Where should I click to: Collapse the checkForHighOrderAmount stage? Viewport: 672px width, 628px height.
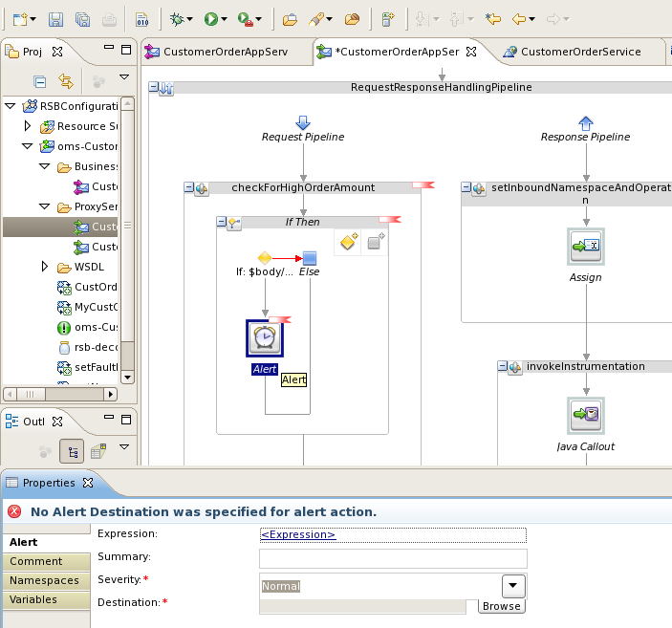click(x=188, y=187)
